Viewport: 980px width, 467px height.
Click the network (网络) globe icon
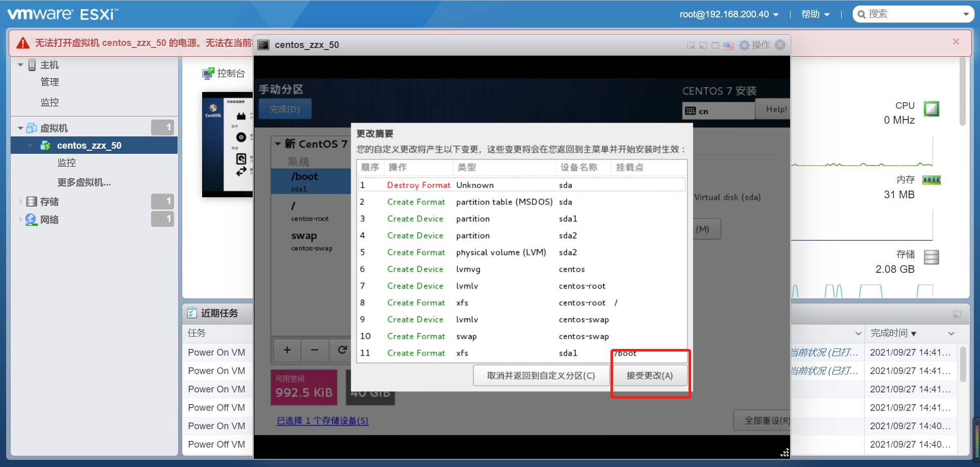click(31, 219)
